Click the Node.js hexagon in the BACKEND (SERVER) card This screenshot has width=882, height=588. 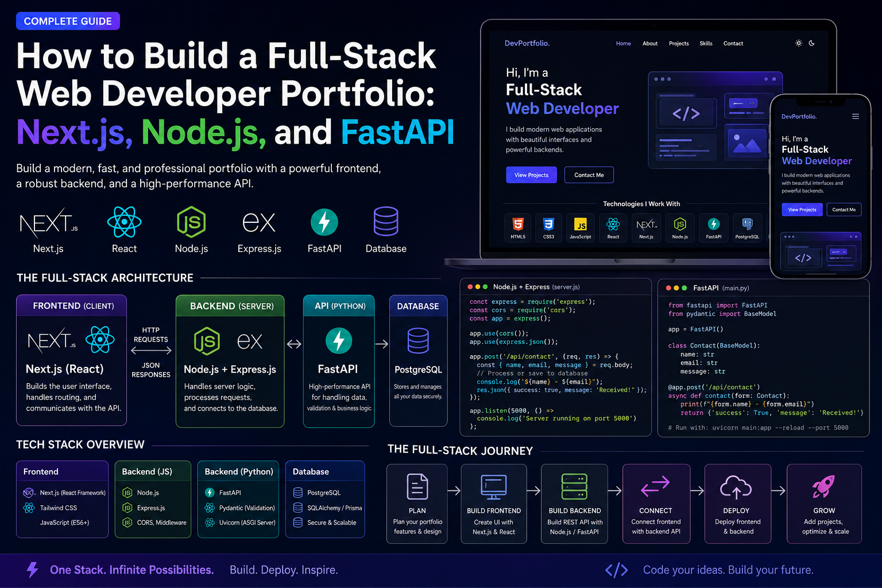[207, 341]
